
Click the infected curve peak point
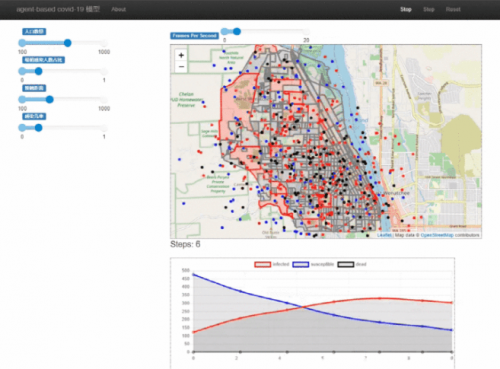pos(380,298)
